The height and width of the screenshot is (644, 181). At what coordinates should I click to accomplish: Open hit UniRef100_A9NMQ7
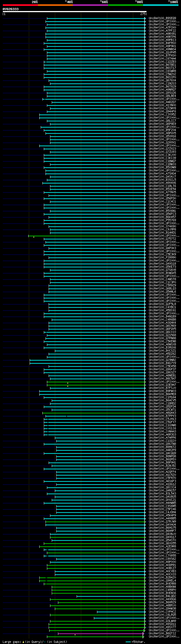click(162, 90)
